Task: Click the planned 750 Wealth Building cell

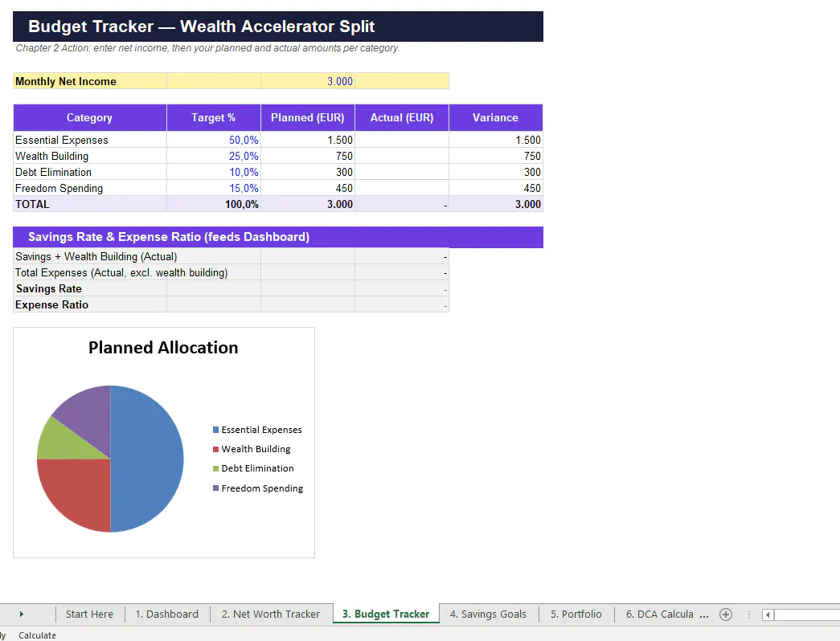Action: point(308,156)
